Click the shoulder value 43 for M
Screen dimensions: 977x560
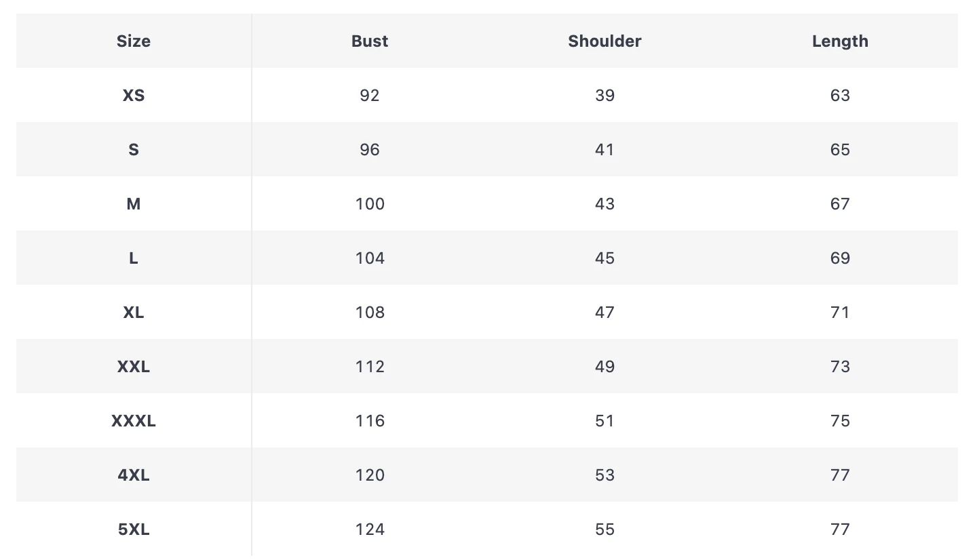pyautogui.click(x=605, y=204)
